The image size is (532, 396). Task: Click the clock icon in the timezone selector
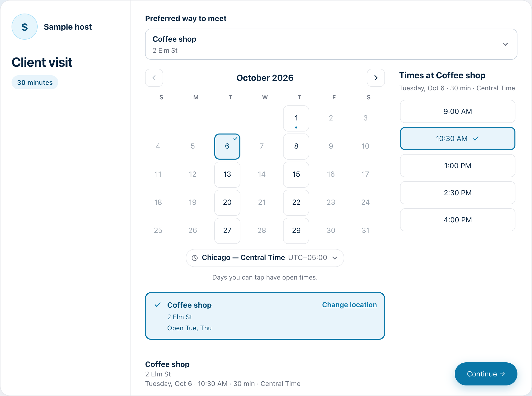(195, 258)
